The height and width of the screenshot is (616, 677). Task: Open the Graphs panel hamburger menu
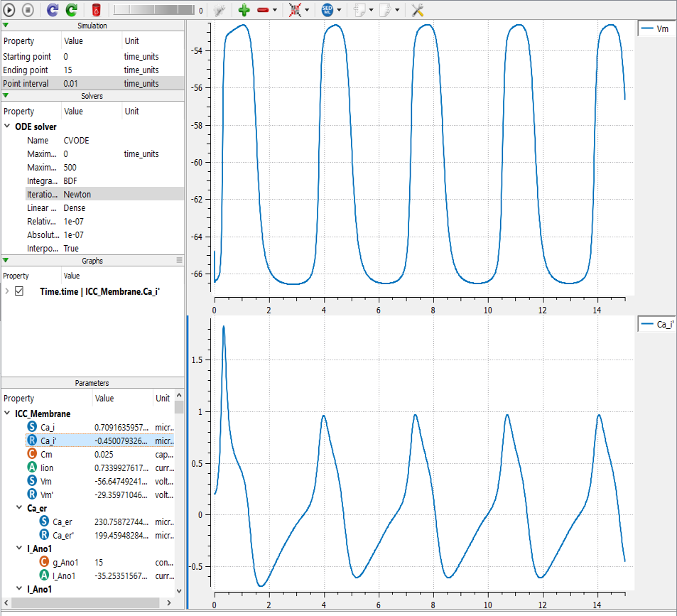point(180,261)
